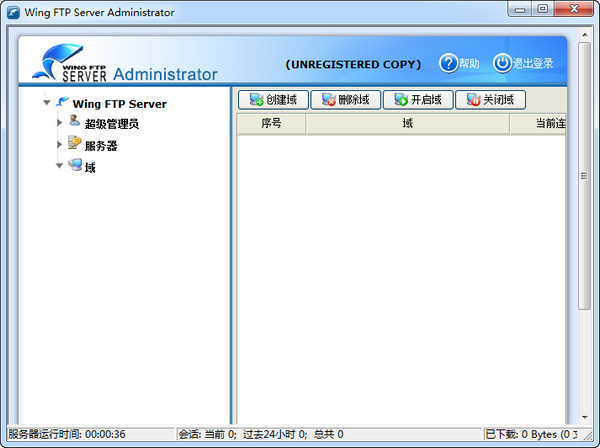Click the 服务器 server icon in tree
The image size is (600, 448).
[75, 142]
